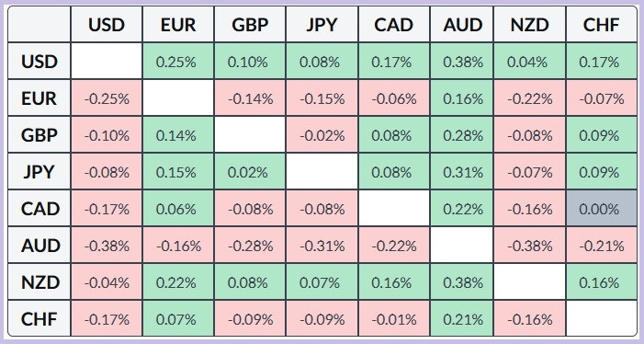Screen dimensions: 644x344
Task: Select the AUD row, JPY cell -0.31%
Action: 322,246
